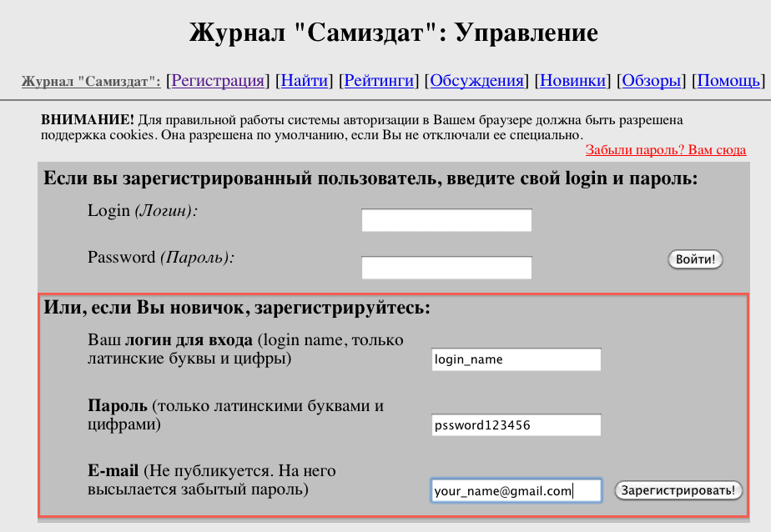
Task: Click the Login (Логин): label text
Action: click(143, 211)
